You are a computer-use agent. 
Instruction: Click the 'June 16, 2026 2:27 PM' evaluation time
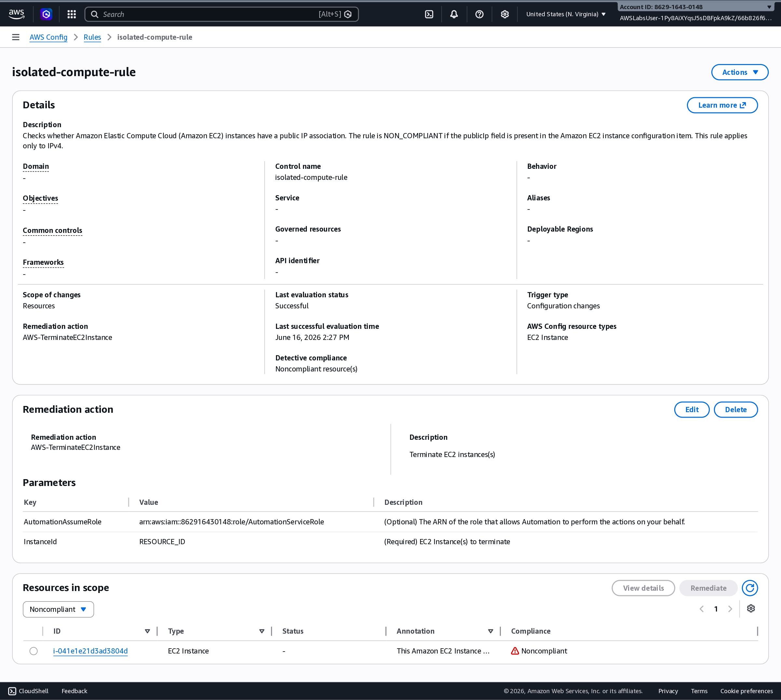click(312, 337)
